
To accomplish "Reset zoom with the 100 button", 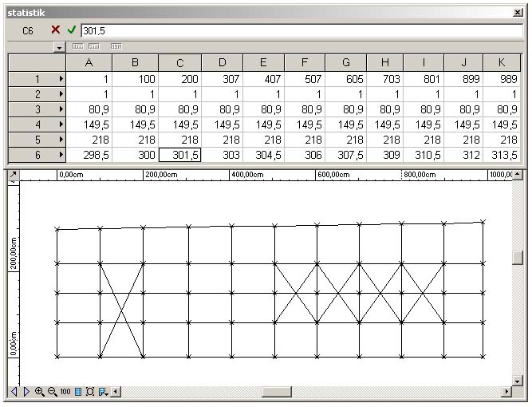I will (65, 391).
